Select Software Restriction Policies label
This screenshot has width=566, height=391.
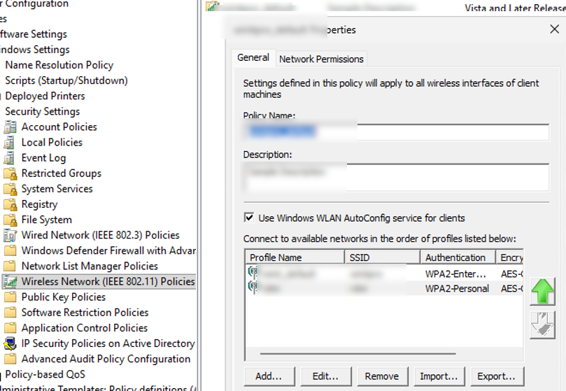click(x=85, y=313)
